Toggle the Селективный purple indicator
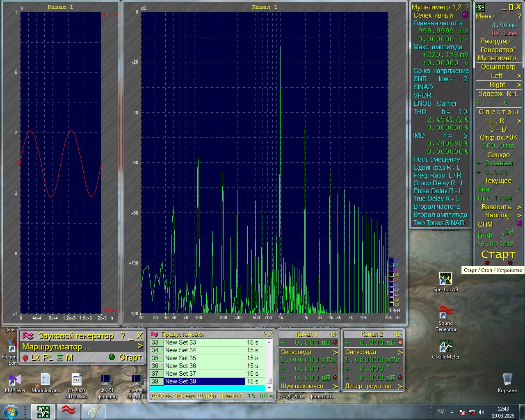This screenshot has width=525, height=420. 465,15
